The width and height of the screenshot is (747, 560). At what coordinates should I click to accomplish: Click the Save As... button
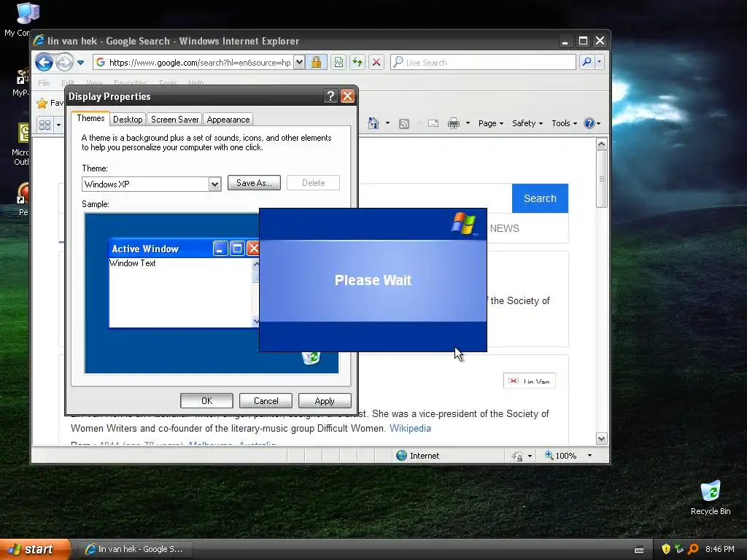tap(254, 183)
